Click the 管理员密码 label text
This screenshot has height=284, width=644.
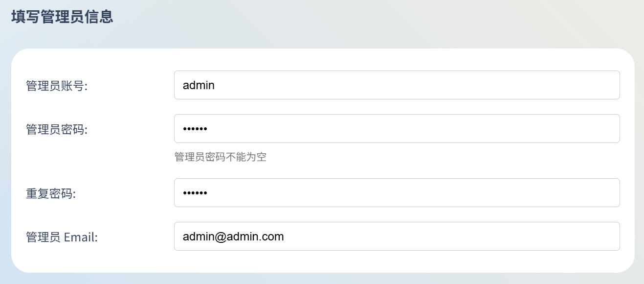click(57, 130)
